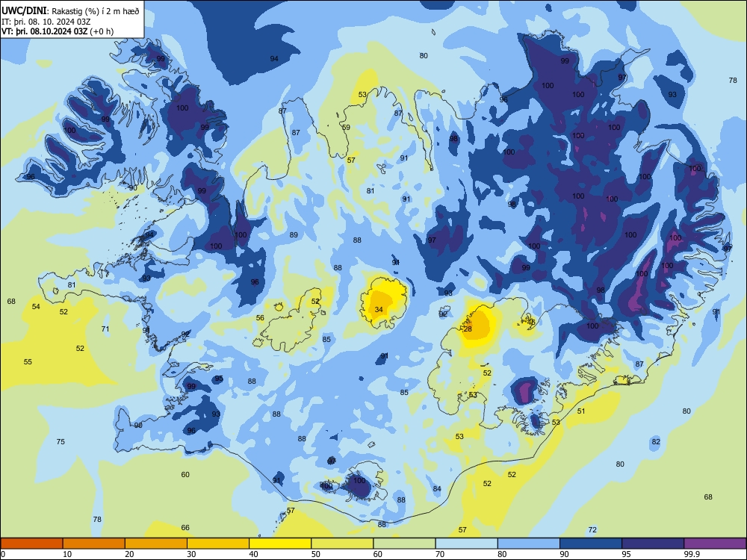Pick the light green 60–70 legend swatch
The image size is (747, 560).
click(x=404, y=544)
